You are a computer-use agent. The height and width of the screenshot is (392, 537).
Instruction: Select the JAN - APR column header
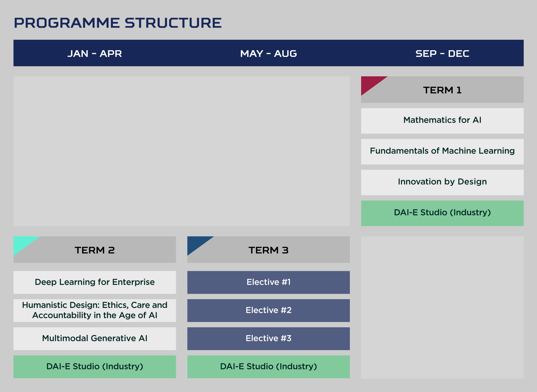pyautogui.click(x=95, y=53)
